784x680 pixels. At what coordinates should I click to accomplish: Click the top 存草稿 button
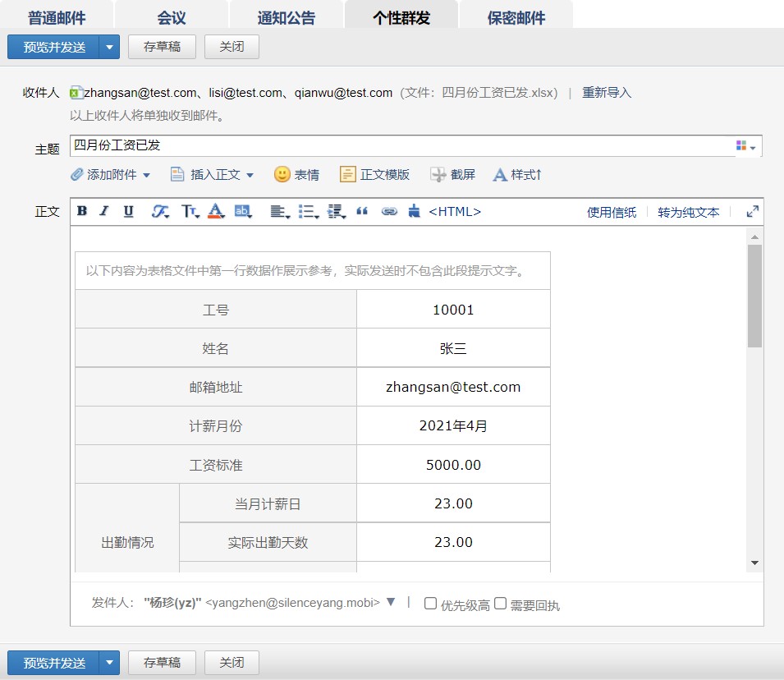[162, 47]
